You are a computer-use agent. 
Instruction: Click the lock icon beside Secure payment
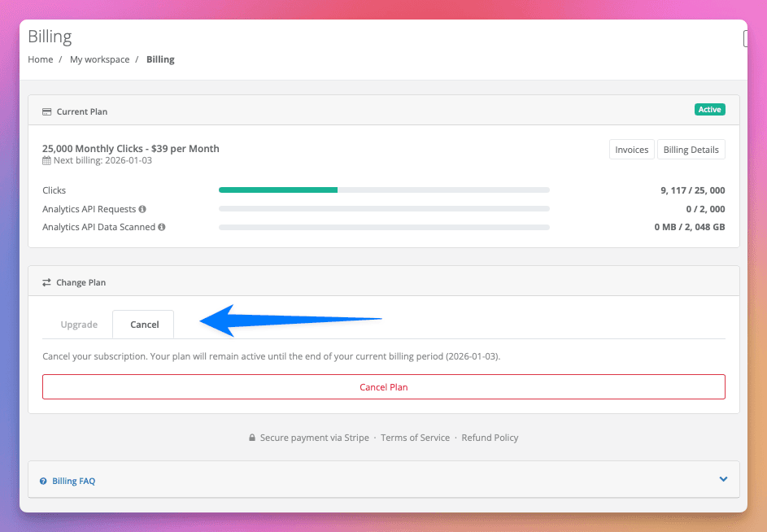click(x=252, y=438)
